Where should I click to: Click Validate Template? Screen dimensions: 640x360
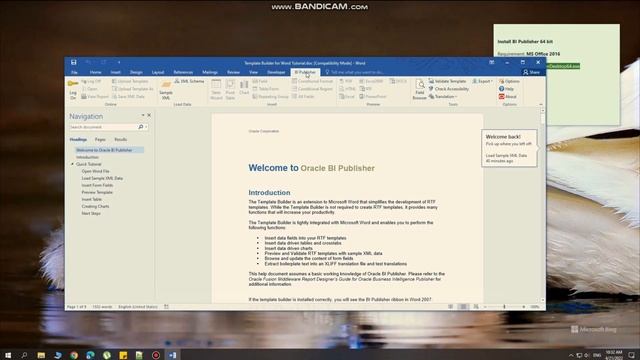tap(447, 81)
